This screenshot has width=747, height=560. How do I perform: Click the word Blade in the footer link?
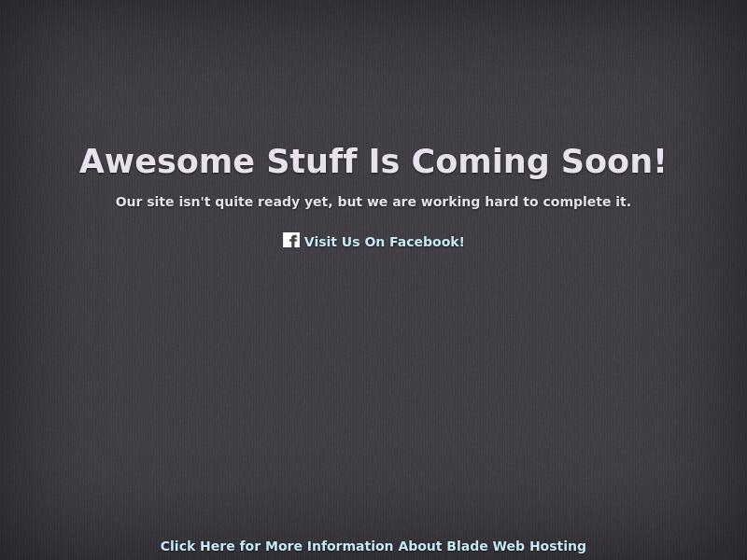click(x=467, y=546)
